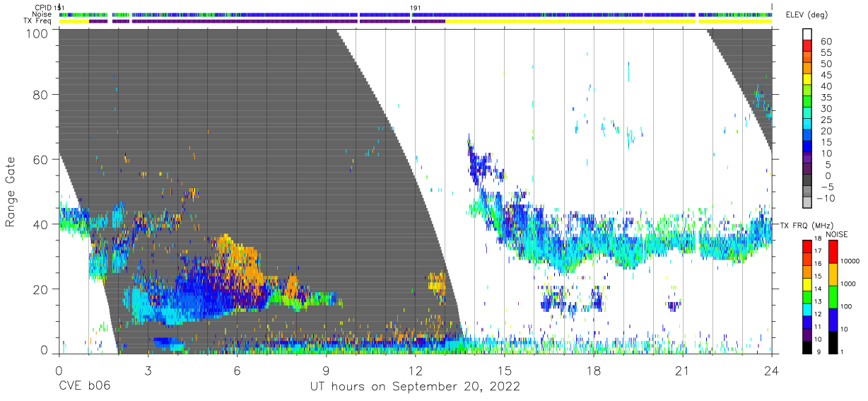The image size is (868, 401).
Task: Click the 'CVE b06' radar beam label
Action: (x=84, y=387)
